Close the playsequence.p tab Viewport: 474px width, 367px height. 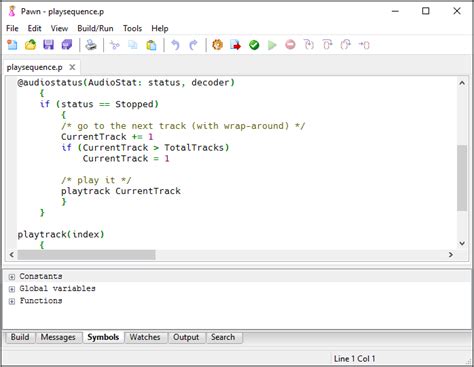click(72, 67)
